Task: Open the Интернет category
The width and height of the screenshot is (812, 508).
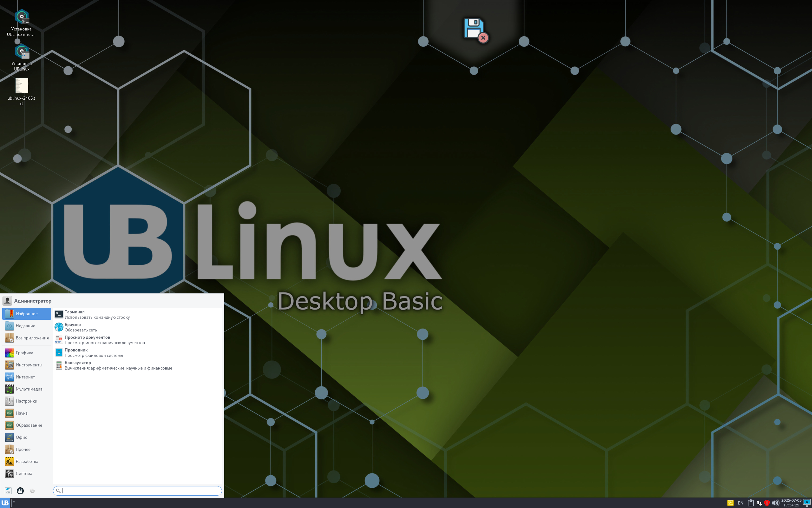Action: click(27, 377)
